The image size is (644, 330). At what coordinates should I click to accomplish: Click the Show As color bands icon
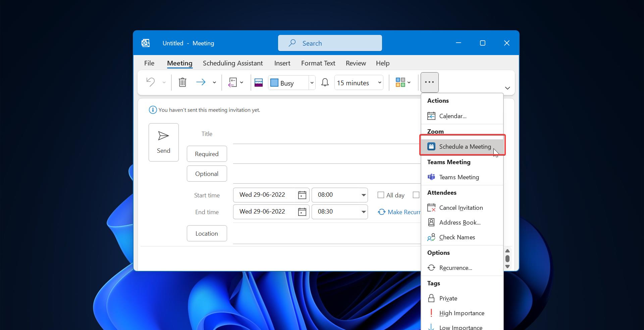coord(259,83)
